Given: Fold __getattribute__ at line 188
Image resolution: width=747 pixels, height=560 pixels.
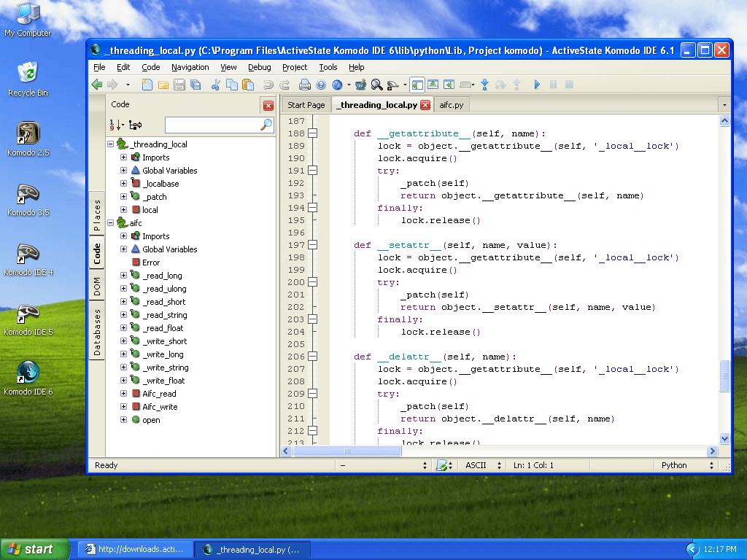Looking at the screenshot, I should tap(312, 133).
